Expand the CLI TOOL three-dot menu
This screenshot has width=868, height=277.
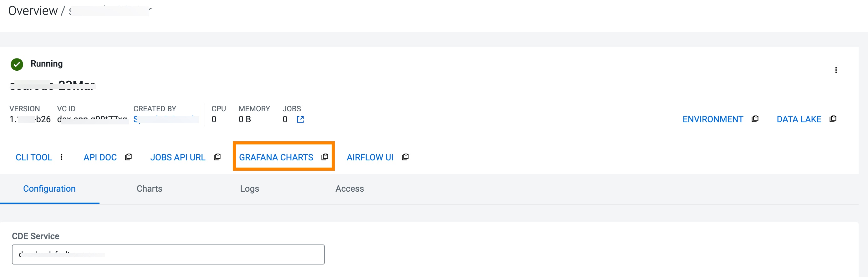[x=62, y=157]
